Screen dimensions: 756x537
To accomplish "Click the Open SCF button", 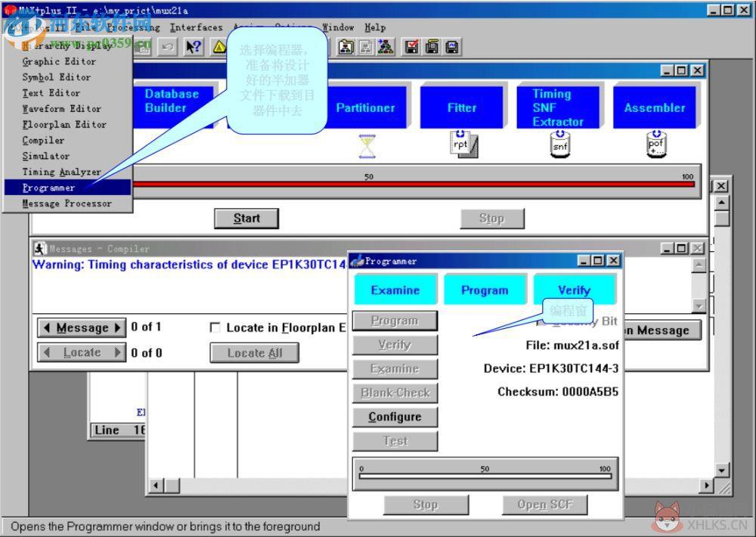I will click(545, 504).
